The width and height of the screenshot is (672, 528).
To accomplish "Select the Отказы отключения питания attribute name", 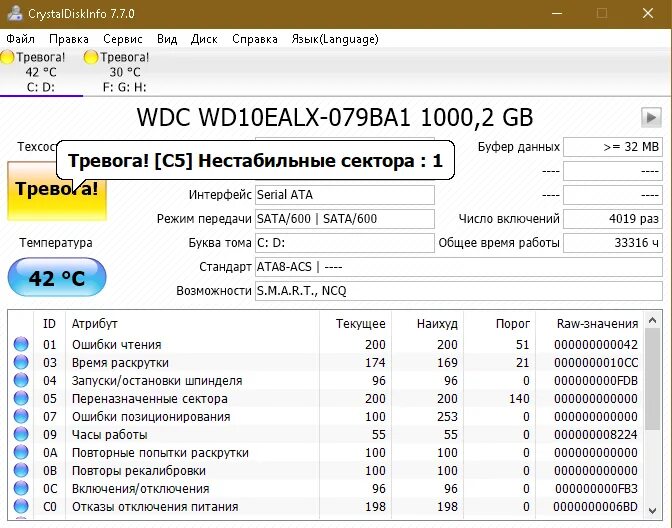I will [x=155, y=507].
